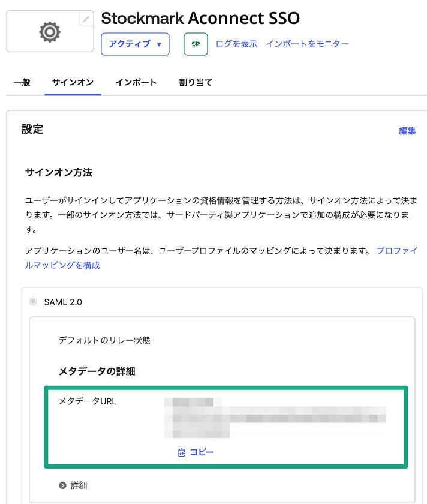Open the アクティブ status dropdown

(x=135, y=44)
